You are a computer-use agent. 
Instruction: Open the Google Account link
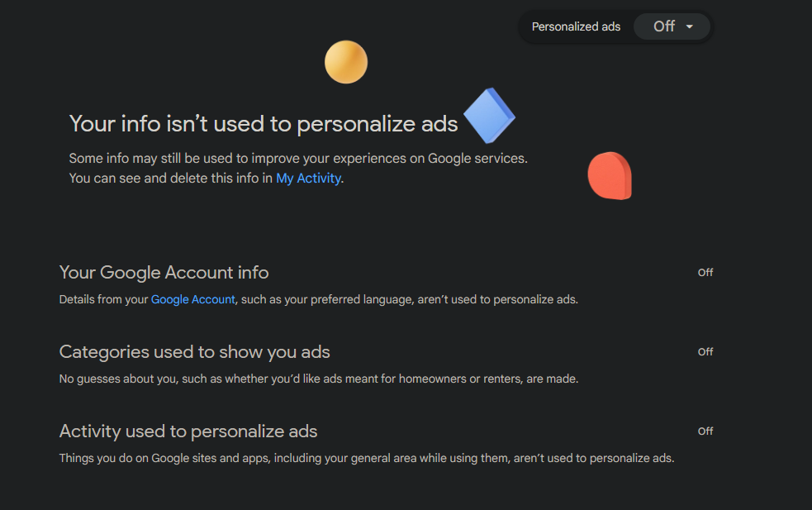coord(192,299)
